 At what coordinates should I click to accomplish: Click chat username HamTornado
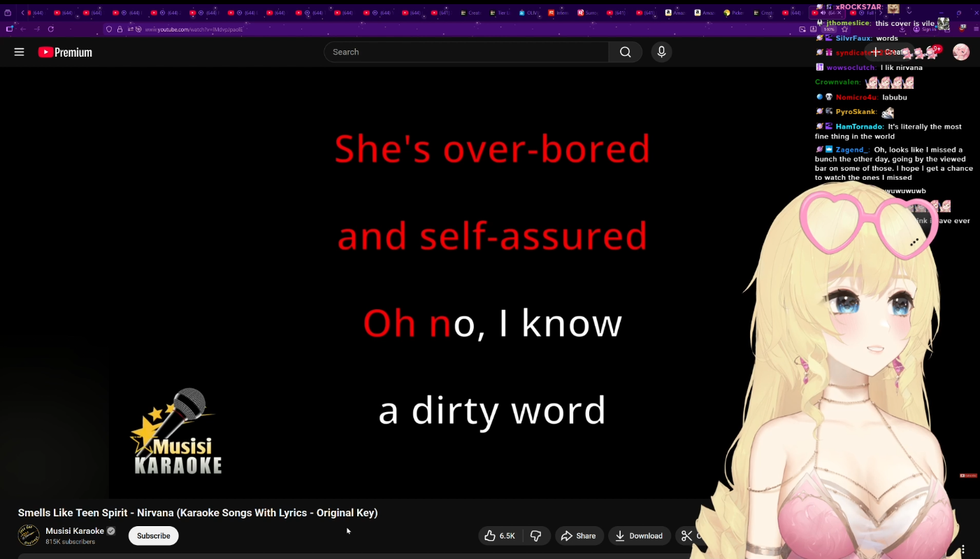tap(859, 127)
